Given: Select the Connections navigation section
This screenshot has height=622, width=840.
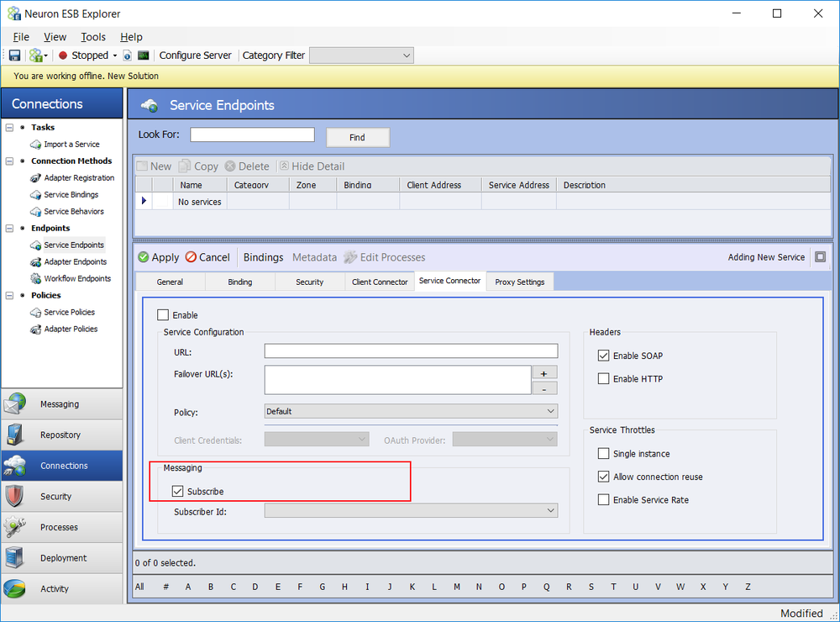Looking at the screenshot, I should pyautogui.click(x=62, y=466).
